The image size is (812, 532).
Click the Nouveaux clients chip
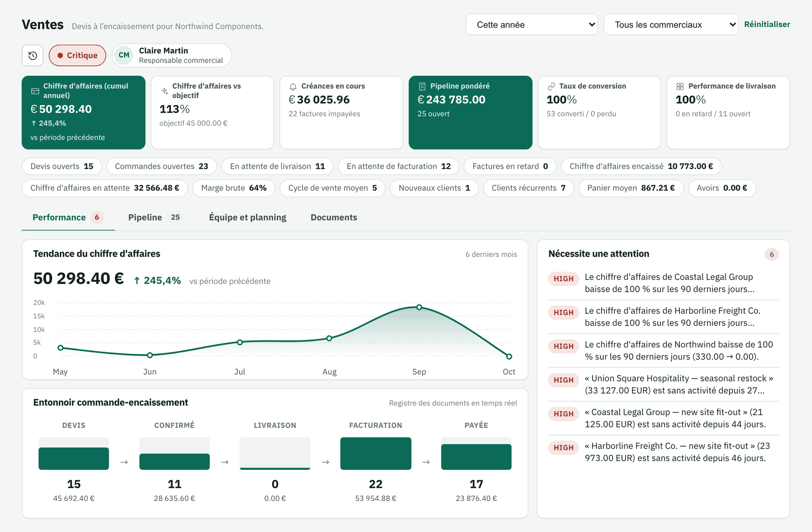(x=434, y=188)
